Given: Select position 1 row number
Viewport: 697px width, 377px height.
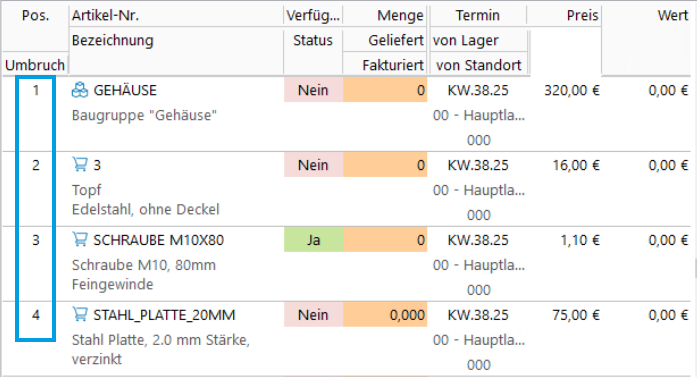Looking at the screenshot, I should coord(36,90).
